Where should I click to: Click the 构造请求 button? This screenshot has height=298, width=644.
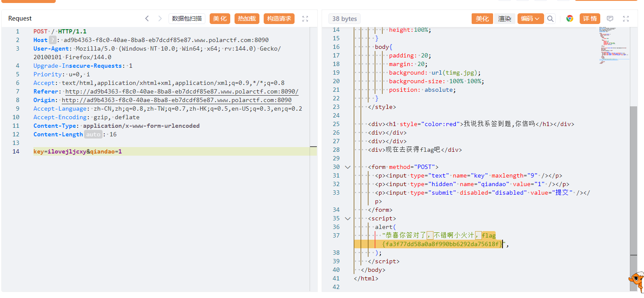tap(279, 18)
